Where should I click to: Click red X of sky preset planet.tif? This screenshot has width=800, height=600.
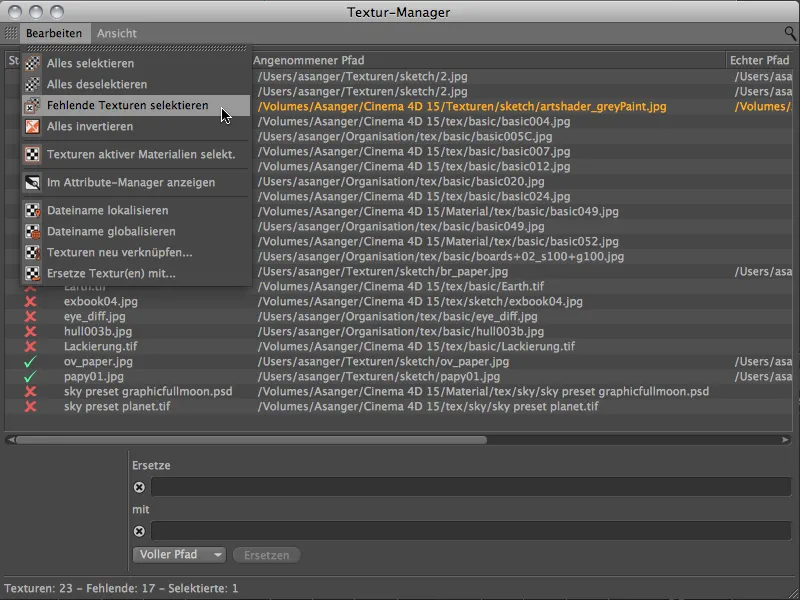pos(31,407)
